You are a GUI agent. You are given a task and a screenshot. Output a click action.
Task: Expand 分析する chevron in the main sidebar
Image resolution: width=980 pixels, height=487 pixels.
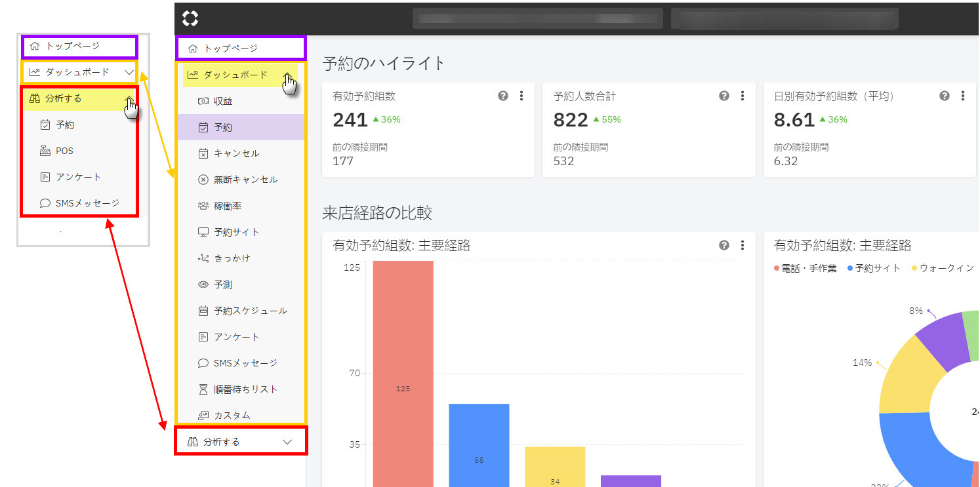pos(287,442)
